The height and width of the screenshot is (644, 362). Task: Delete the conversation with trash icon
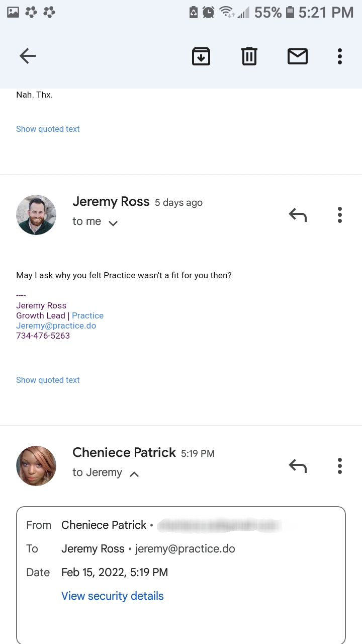249,56
